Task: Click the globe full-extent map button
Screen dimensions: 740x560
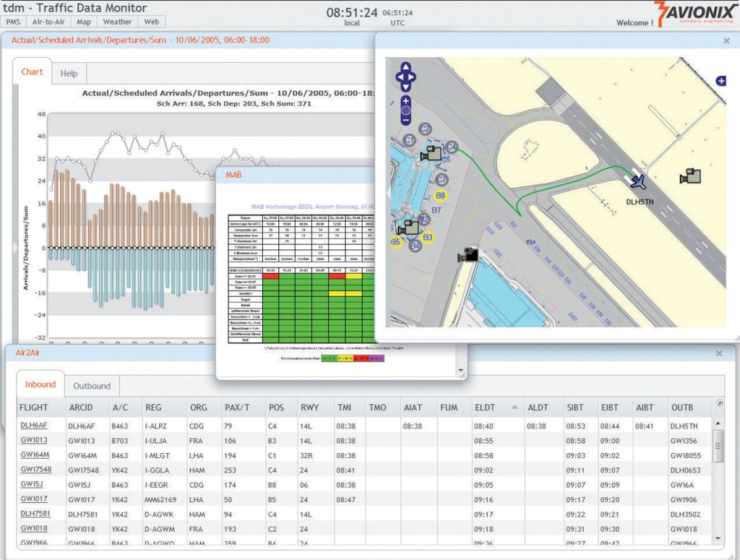Action: pyautogui.click(x=405, y=111)
